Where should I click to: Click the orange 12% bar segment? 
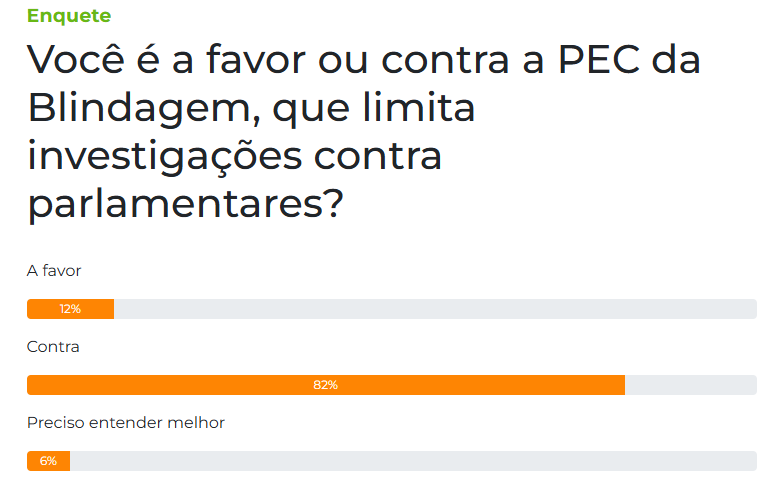point(70,309)
